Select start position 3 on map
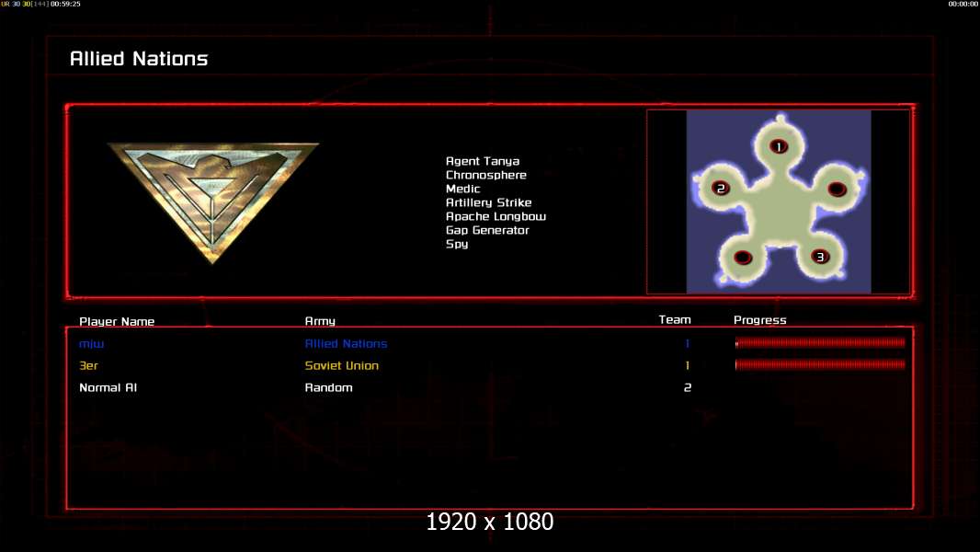Viewport: 980px width, 552px height. click(x=820, y=257)
